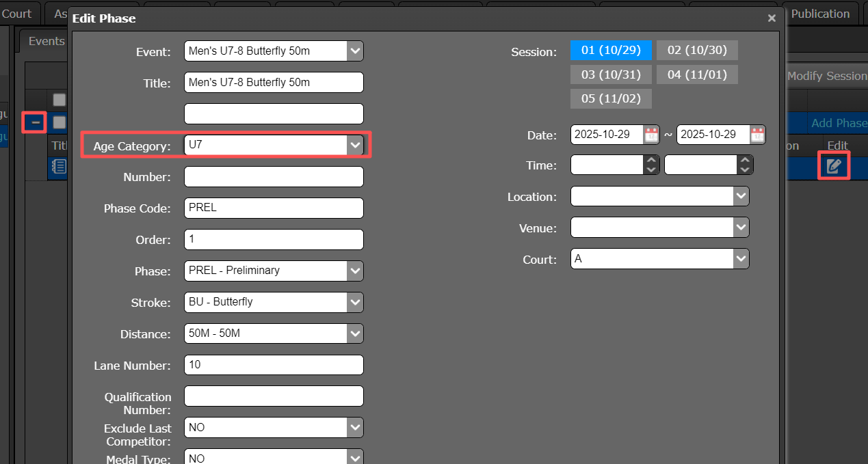Viewport: 868px width, 464px height.
Task: Click the Lane Number input field
Action: (274, 365)
